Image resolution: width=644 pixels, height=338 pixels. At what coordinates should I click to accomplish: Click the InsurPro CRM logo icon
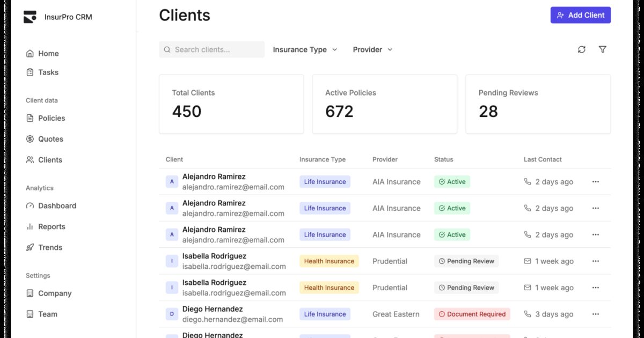(30, 17)
